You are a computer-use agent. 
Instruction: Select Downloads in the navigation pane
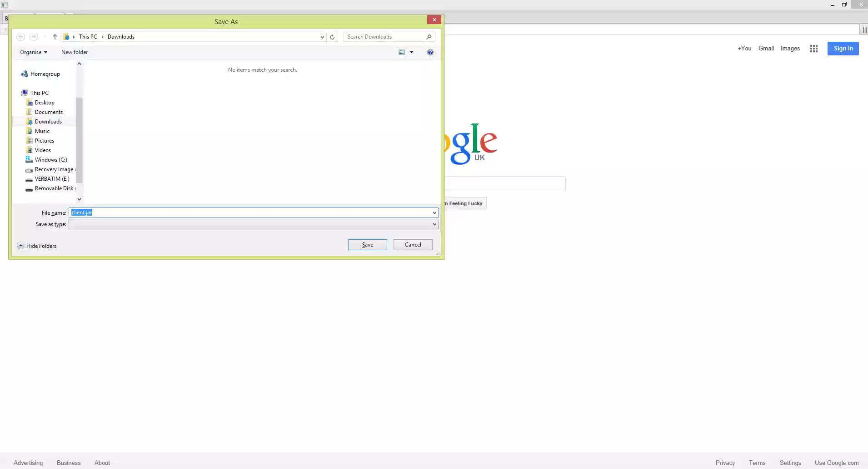(x=48, y=121)
